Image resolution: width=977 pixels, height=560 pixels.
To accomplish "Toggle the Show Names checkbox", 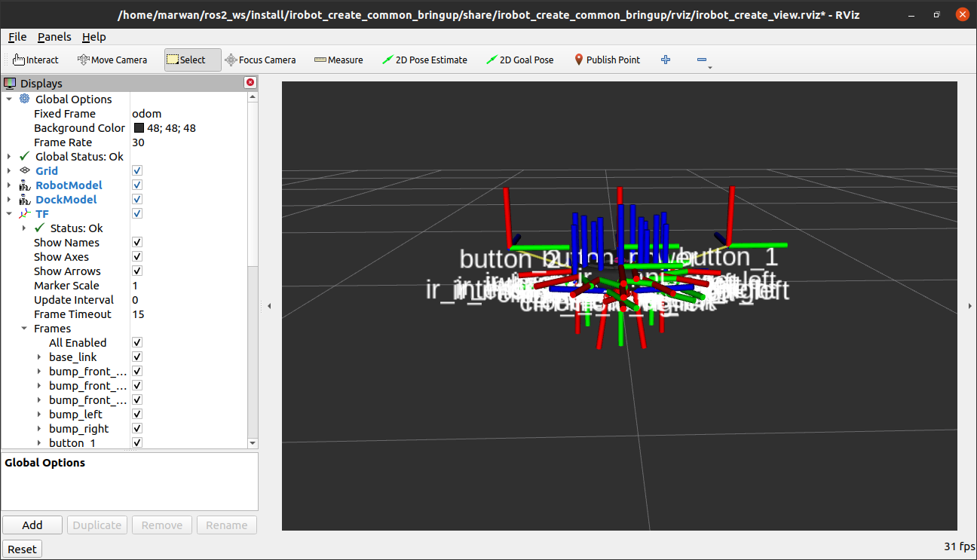I will [137, 242].
